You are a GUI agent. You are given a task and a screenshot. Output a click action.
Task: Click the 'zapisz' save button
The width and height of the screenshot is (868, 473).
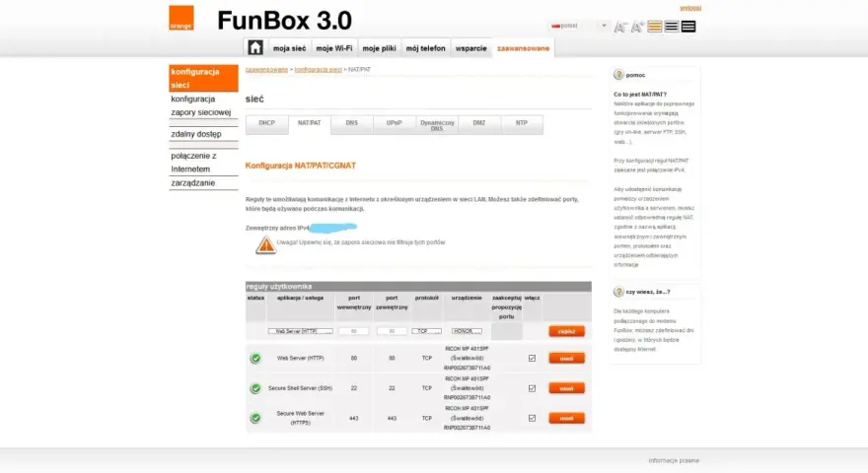coord(566,331)
